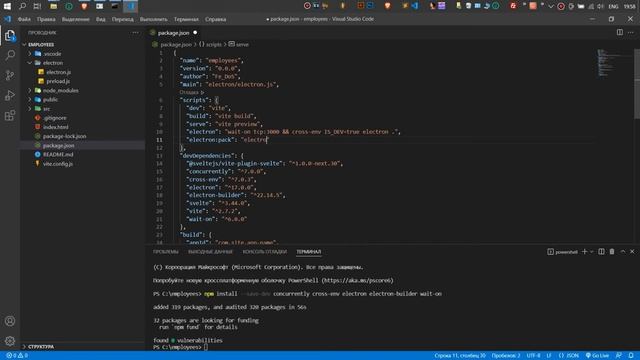Open index.html file in explorer
This screenshot has height=360, width=640.
click(x=56, y=127)
